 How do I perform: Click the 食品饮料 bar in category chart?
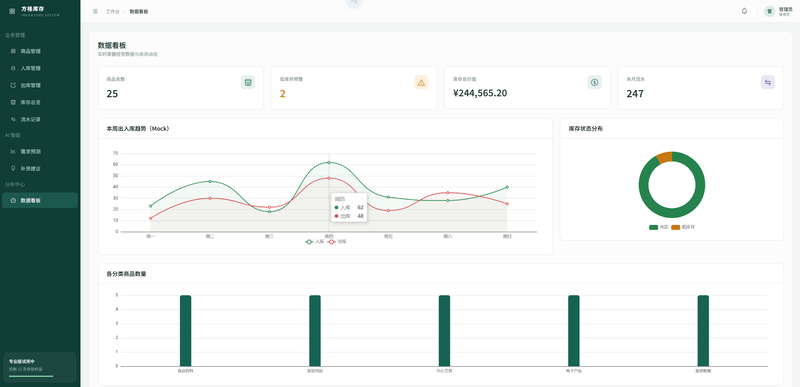(x=186, y=330)
